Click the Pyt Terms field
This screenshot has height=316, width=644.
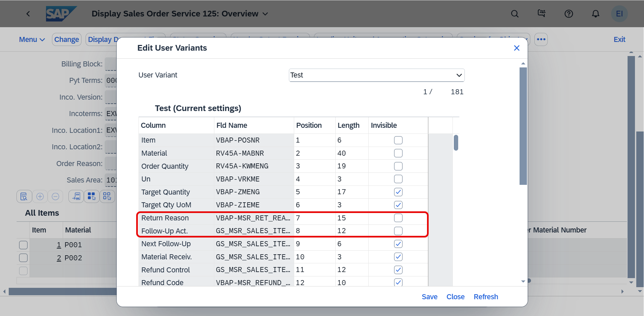(x=111, y=81)
